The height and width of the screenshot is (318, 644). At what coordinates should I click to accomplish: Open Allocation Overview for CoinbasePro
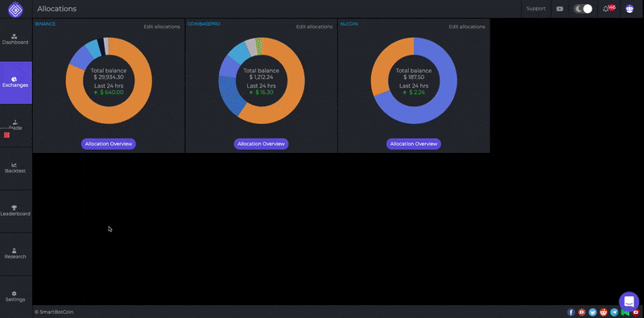pyautogui.click(x=261, y=144)
